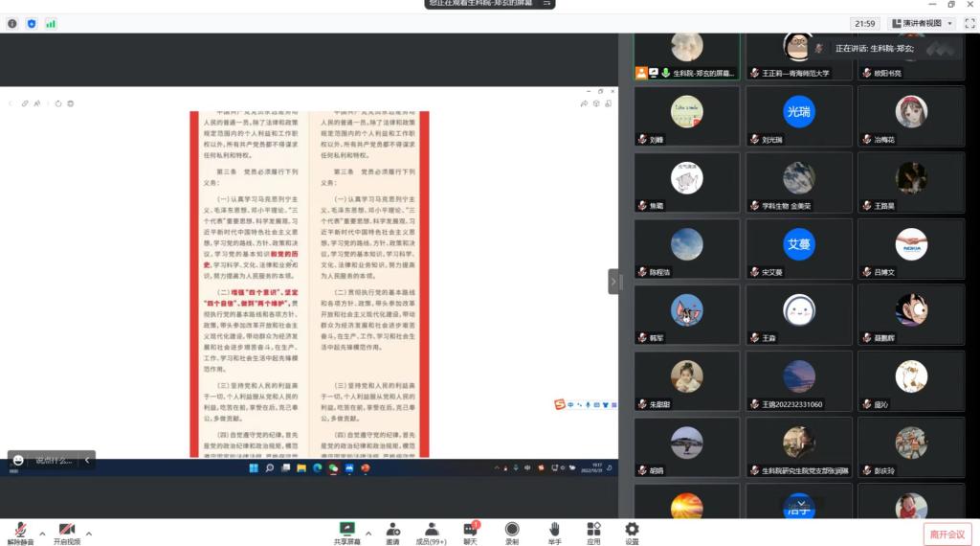Viewport: 980px width, 546px height.
Task: Collapse the participant panel with the divider arrow
Action: [x=613, y=282]
